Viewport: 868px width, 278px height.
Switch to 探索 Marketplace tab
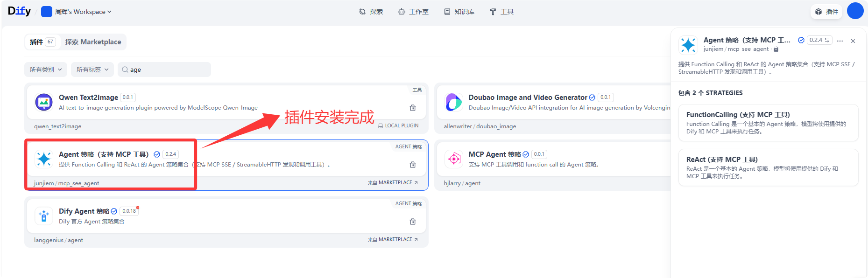93,42
